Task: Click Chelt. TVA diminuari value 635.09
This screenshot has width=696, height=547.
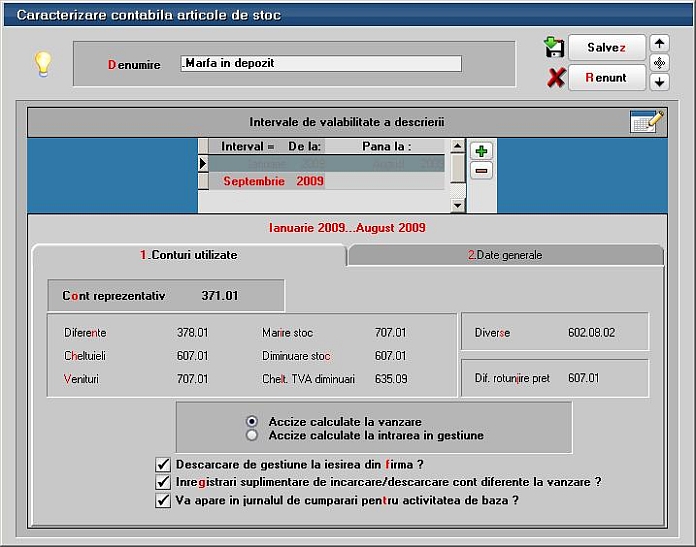Action: tap(391, 379)
